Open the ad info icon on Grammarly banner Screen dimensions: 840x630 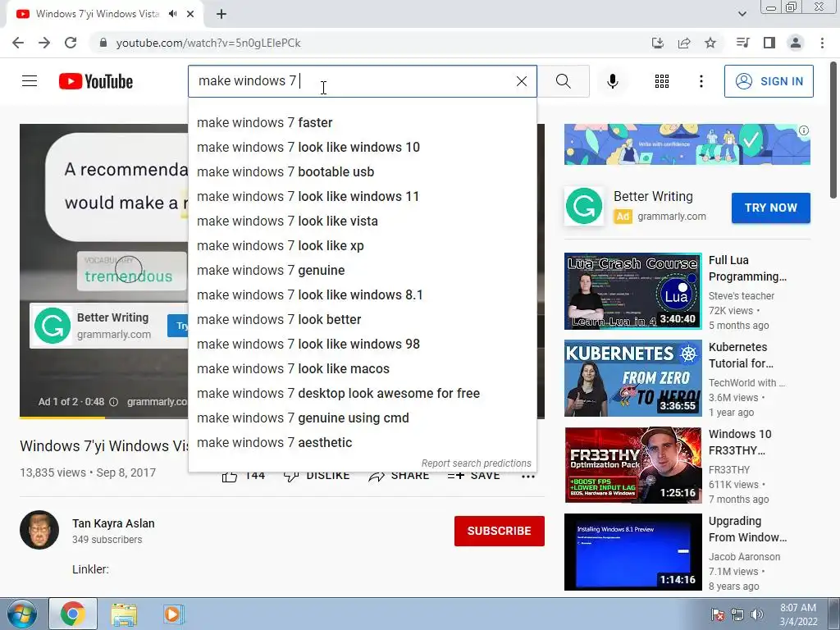click(x=804, y=130)
